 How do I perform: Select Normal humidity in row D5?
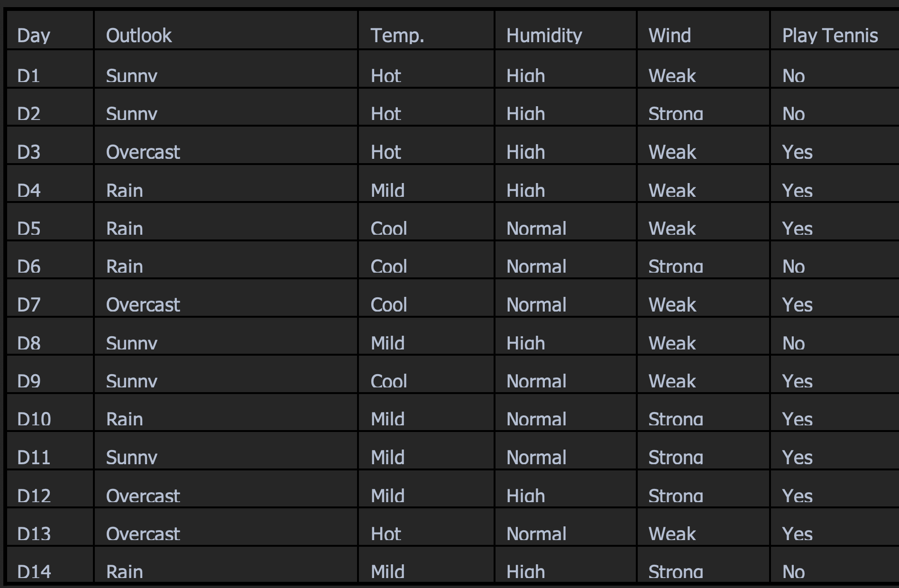tap(536, 229)
